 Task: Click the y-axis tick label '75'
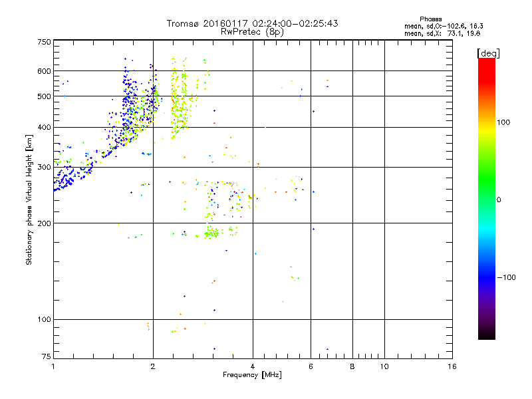tap(47, 356)
